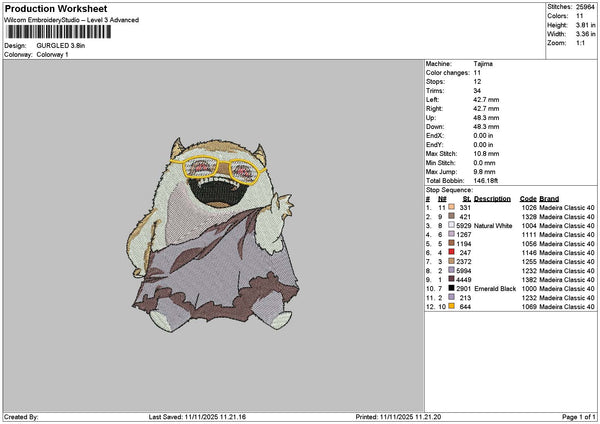Image resolution: width=600 pixels, height=424 pixels.
Task: Click the Up value 48.3 mm
Action: 486,117
